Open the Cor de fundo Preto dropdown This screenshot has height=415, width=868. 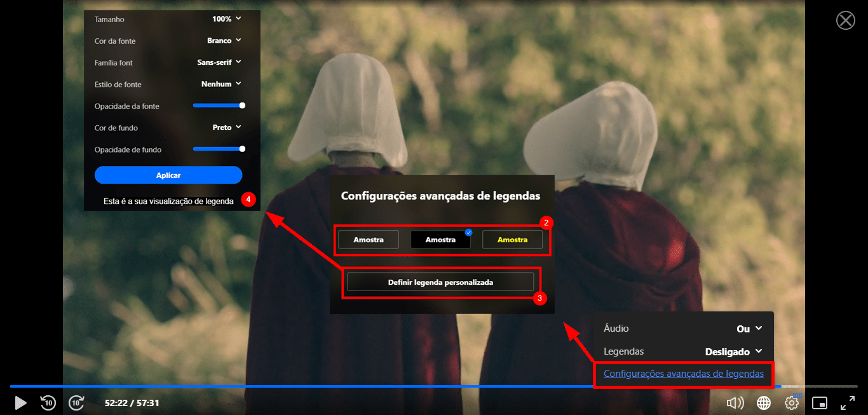coord(227,127)
